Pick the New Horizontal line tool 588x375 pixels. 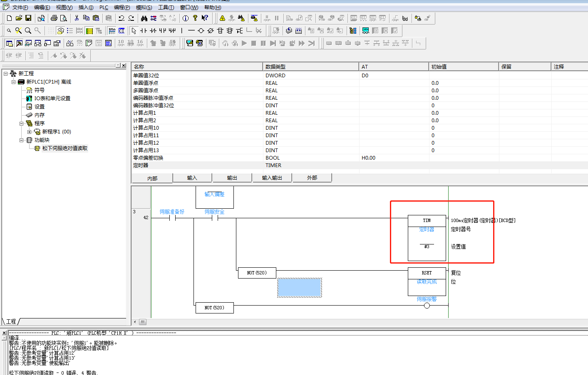click(191, 31)
